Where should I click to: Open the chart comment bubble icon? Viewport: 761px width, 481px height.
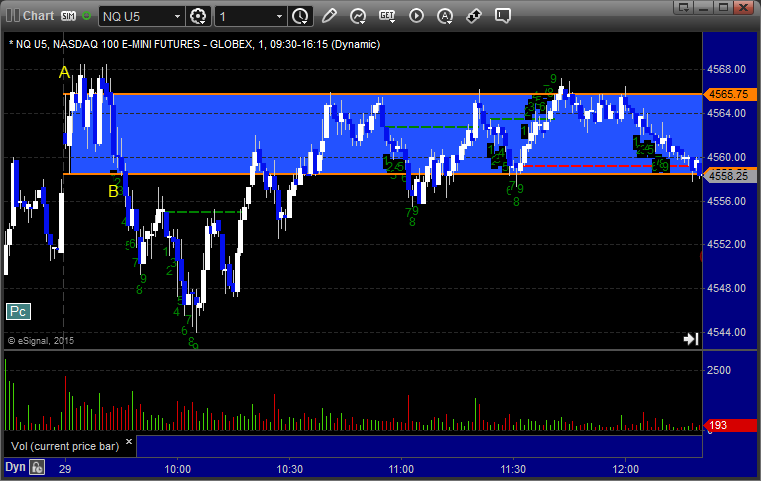(502, 16)
